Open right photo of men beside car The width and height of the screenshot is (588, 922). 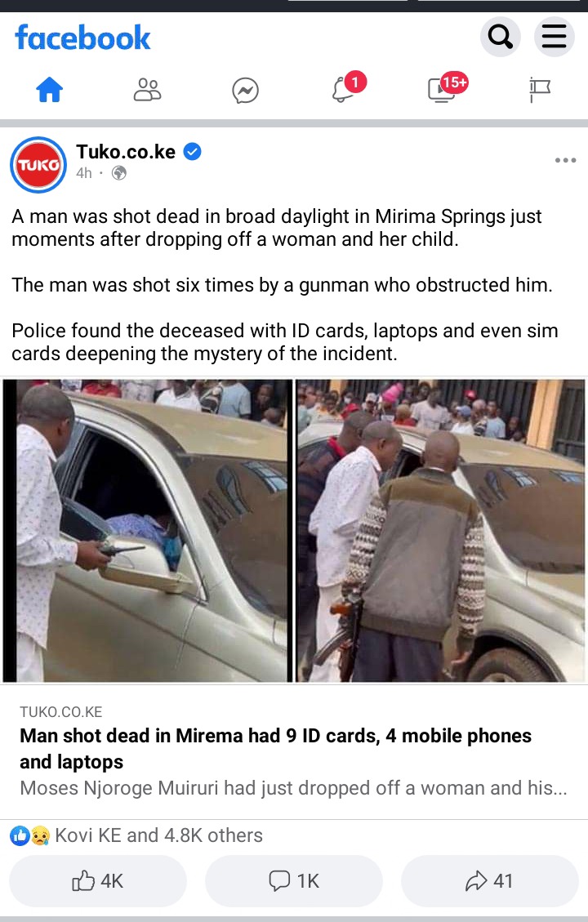pos(440,531)
